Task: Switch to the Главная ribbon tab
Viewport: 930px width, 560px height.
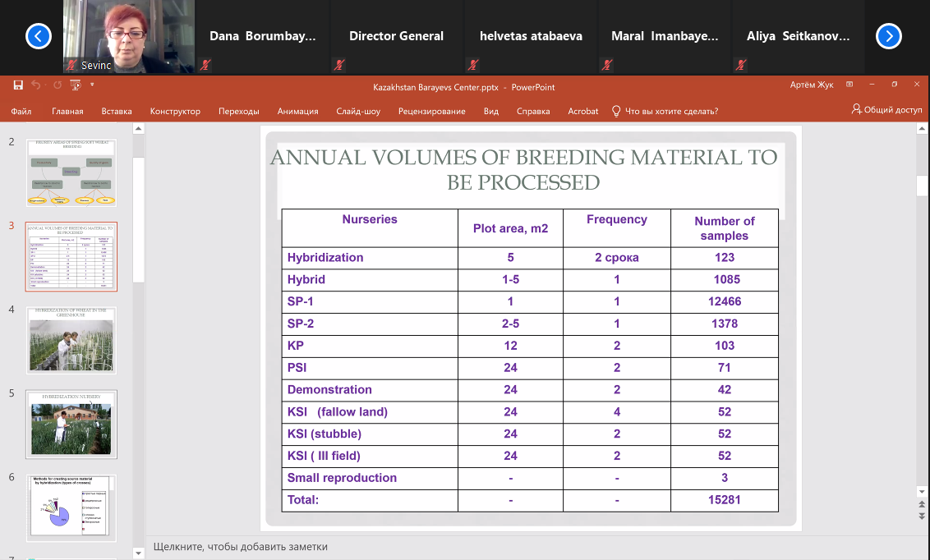Action: pyautogui.click(x=67, y=111)
